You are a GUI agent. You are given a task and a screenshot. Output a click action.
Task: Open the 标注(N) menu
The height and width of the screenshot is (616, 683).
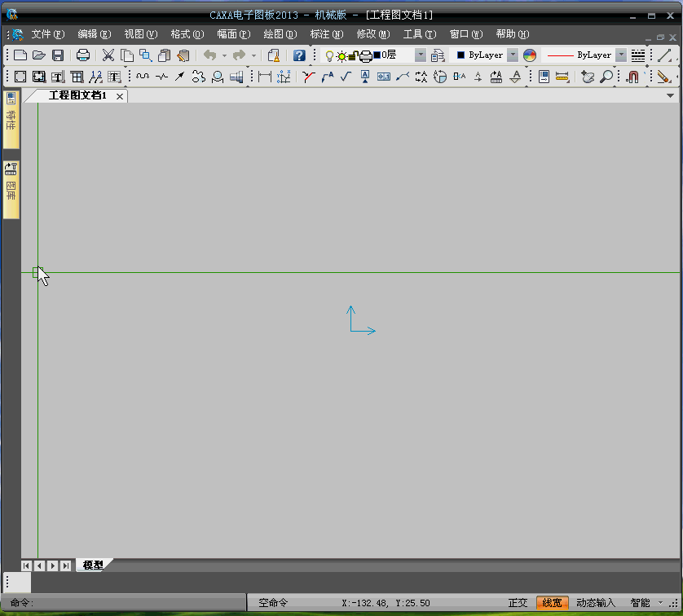[x=327, y=34]
